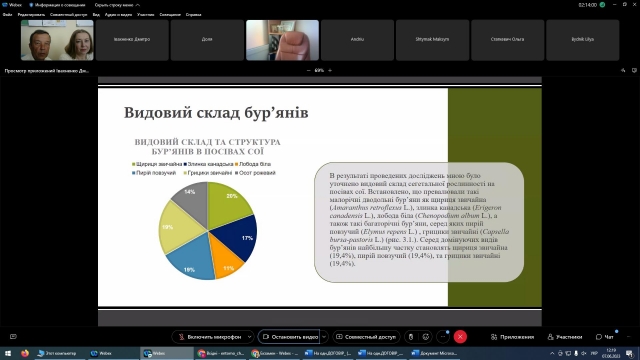Image resolution: width=640 pixels, height=360 pixels.
Task: Open the Участник menu
Action: (x=145, y=15)
